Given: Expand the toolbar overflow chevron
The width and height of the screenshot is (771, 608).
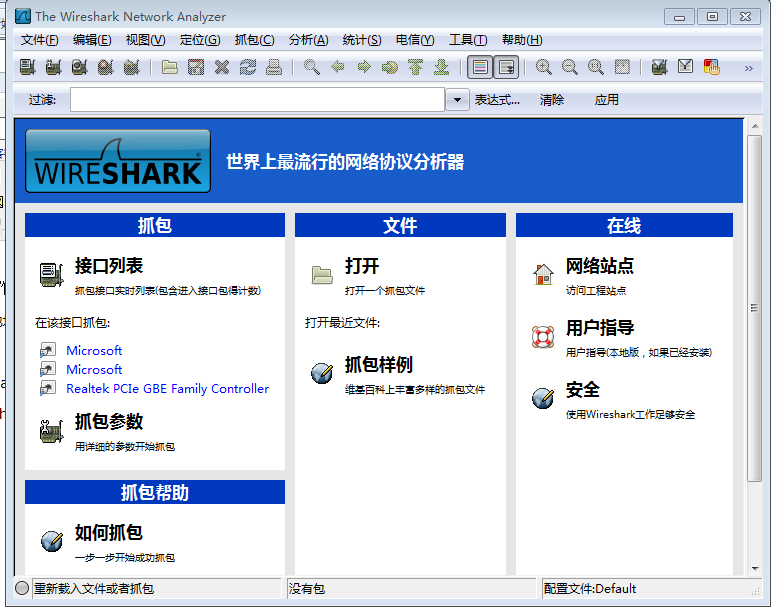Looking at the screenshot, I should coord(748,68).
